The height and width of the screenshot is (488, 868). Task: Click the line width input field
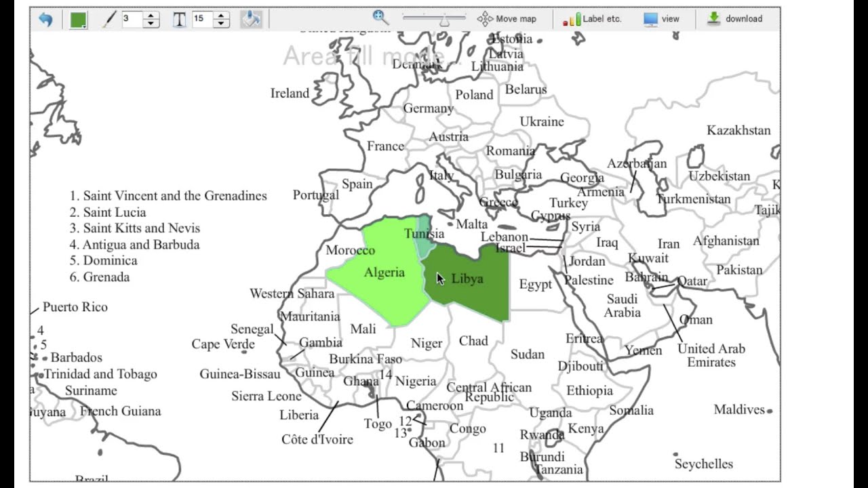132,19
